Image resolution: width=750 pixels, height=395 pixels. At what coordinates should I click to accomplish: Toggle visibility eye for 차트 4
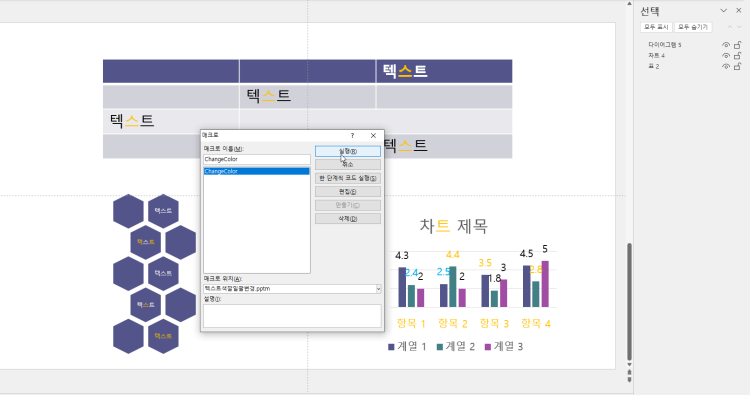[726, 55]
